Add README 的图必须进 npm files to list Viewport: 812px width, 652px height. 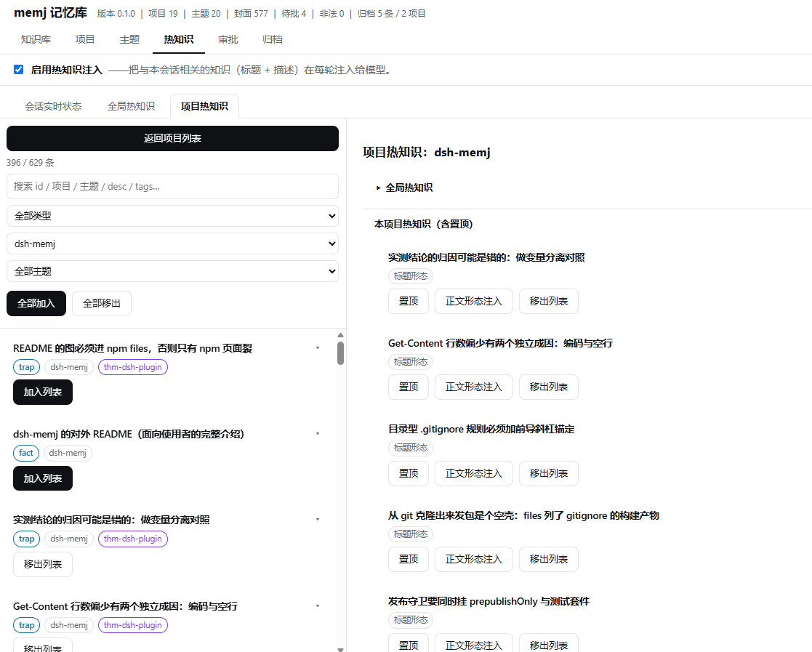click(x=42, y=392)
